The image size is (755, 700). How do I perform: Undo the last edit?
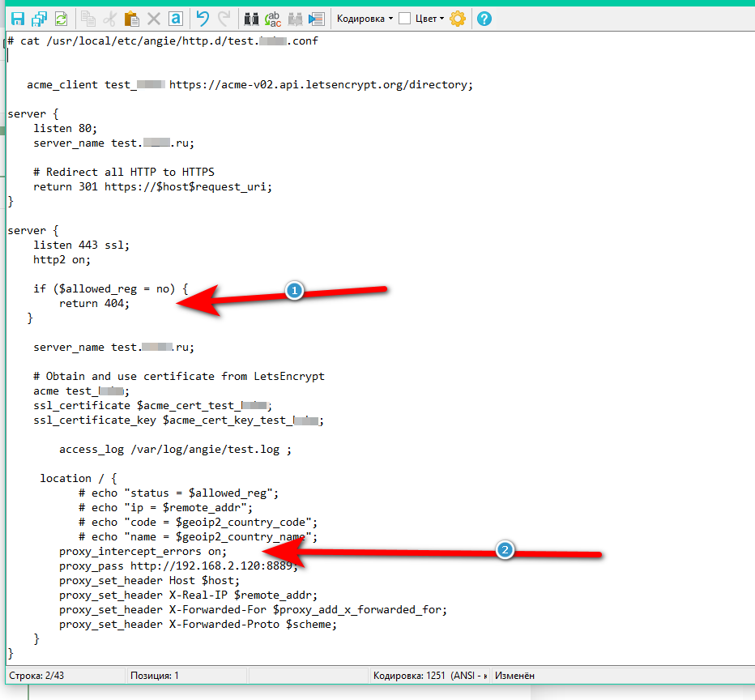click(x=203, y=19)
